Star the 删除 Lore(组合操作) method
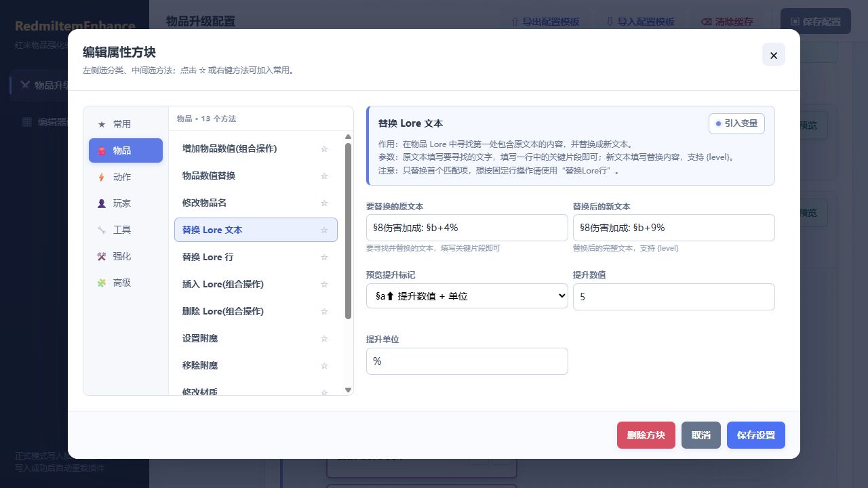This screenshot has height=488, width=868. tap(324, 311)
